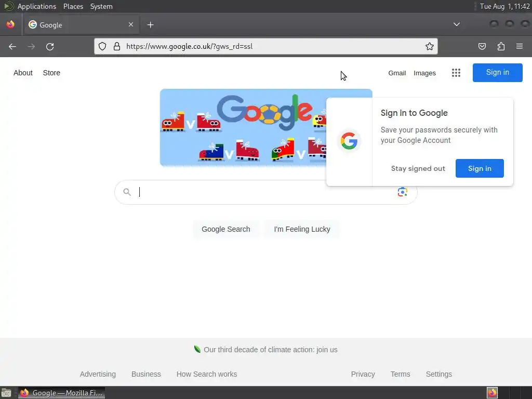Screen dimensions: 532x399
Task: Save page to Pocket icon
Action: coord(482,46)
